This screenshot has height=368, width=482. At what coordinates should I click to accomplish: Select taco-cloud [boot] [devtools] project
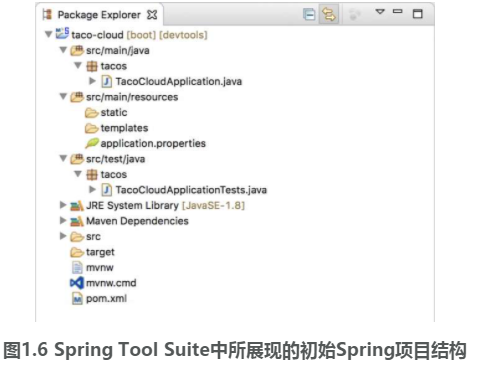139,35
